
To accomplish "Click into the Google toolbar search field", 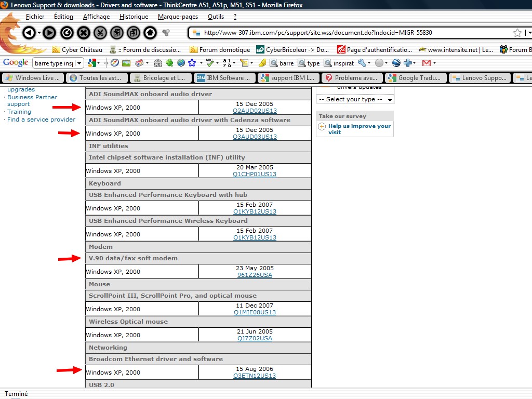I will [x=54, y=63].
